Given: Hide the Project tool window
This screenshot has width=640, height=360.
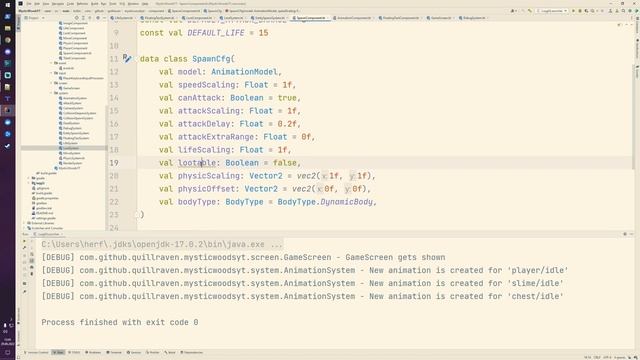Looking at the screenshot, I should click(104, 18).
